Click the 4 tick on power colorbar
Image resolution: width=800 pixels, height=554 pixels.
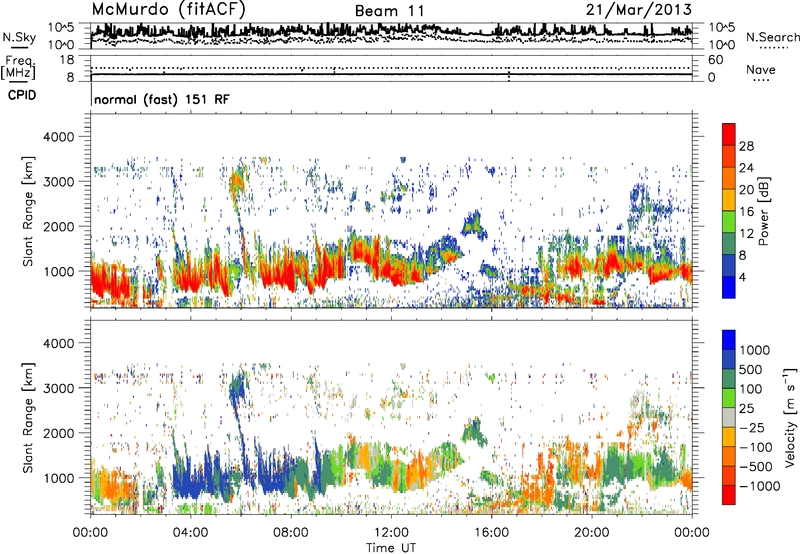[742, 277]
